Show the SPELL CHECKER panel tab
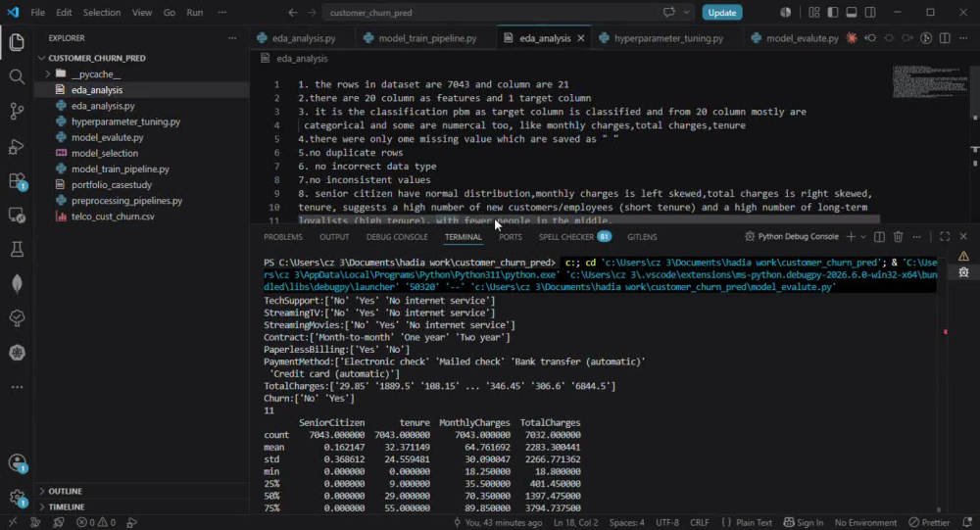The image size is (980, 530). (x=574, y=237)
